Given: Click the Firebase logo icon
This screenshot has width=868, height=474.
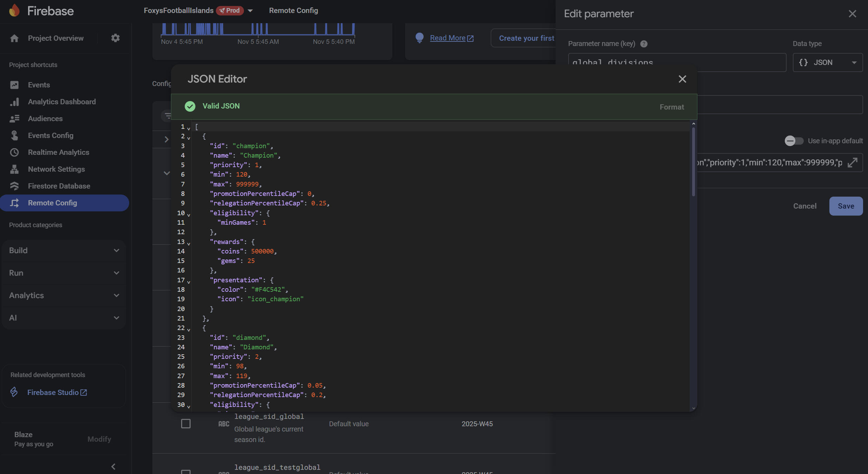Looking at the screenshot, I should point(14,11).
